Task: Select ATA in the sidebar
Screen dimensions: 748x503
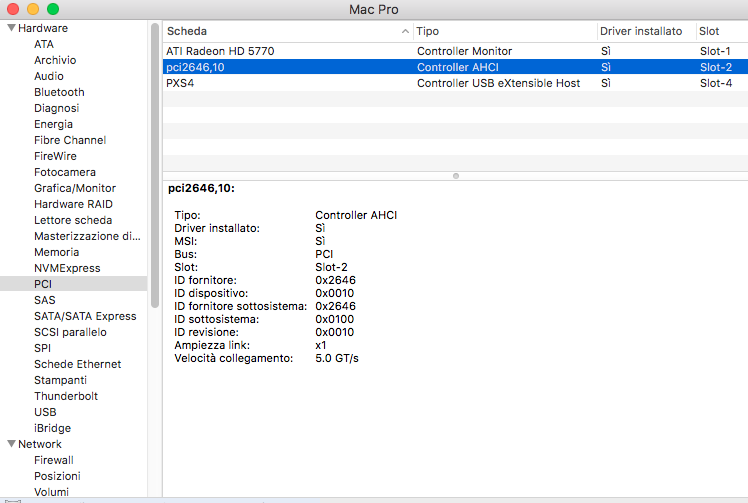Action: pos(44,44)
